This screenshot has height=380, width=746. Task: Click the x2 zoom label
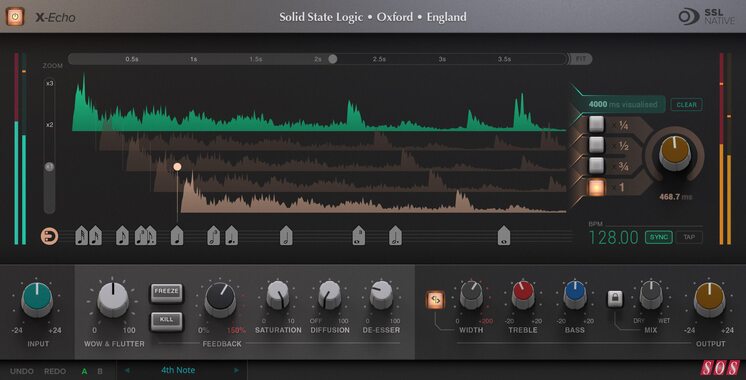tap(49, 125)
